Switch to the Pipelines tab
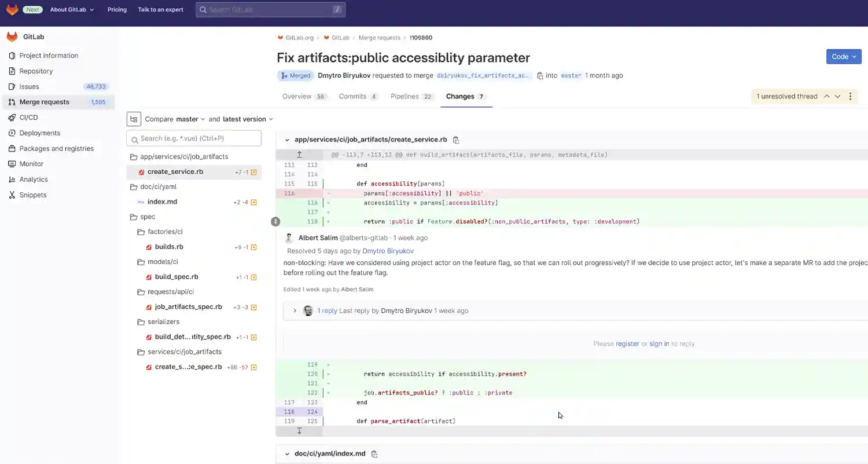The width and height of the screenshot is (868, 464). click(412, 97)
